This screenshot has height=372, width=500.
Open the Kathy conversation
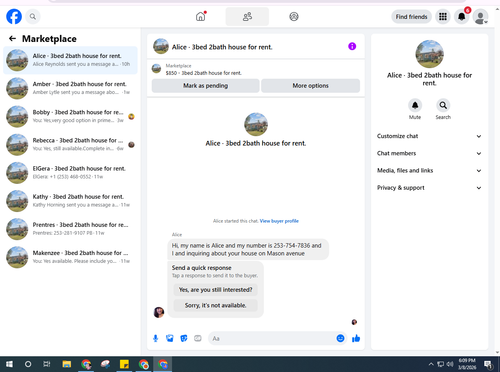click(x=70, y=201)
